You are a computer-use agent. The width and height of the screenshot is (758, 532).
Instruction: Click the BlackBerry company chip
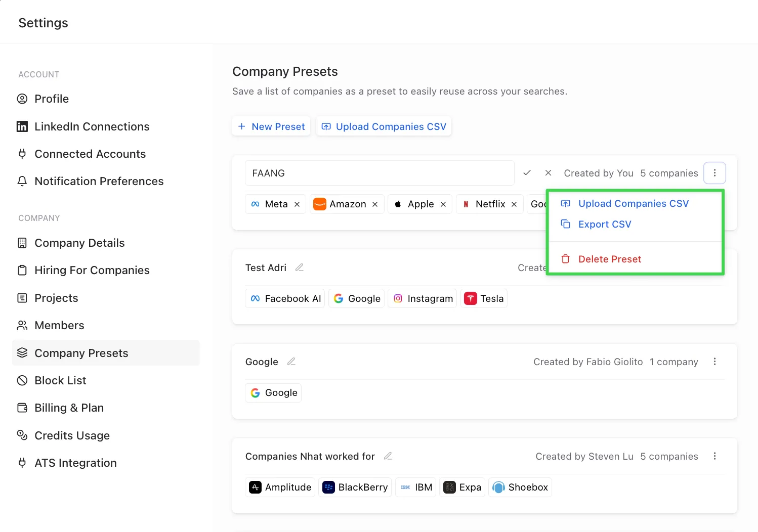355,487
